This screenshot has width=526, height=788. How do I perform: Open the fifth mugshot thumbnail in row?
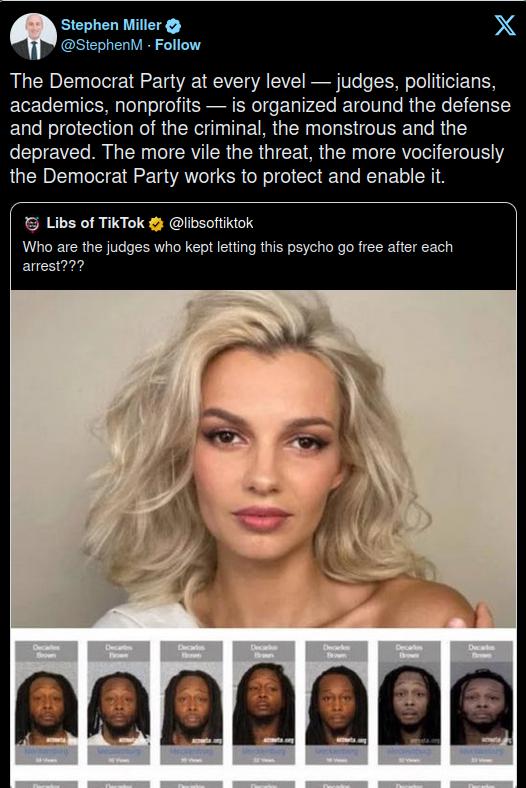tap(337, 703)
